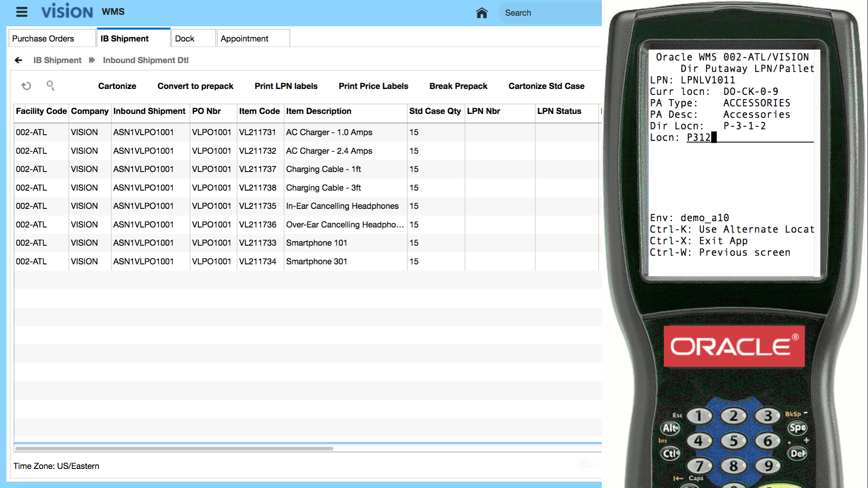Click the refresh icon in toolbar
Viewport: 868px width, 488px height.
(x=26, y=86)
